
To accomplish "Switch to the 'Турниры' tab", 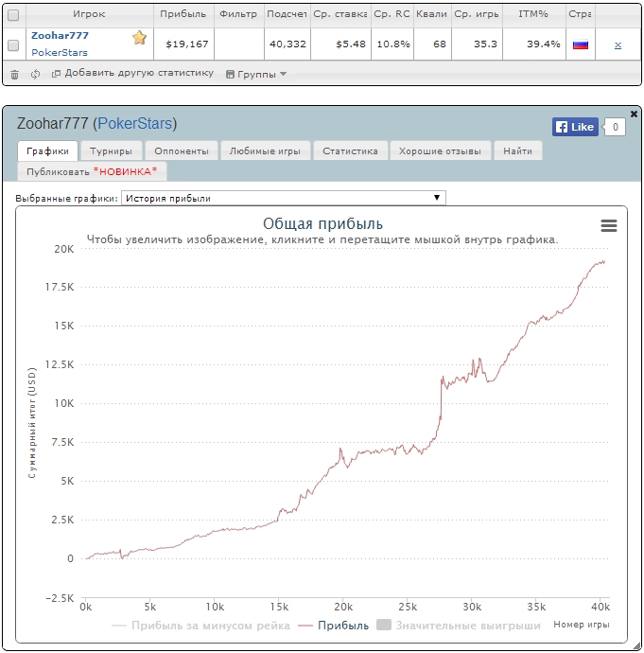I will pyautogui.click(x=112, y=150).
